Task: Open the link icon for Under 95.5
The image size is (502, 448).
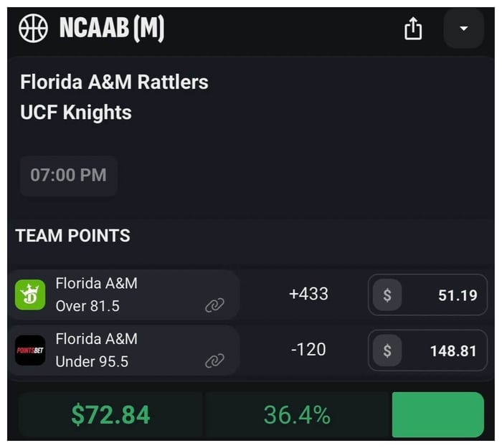Action: point(214,361)
